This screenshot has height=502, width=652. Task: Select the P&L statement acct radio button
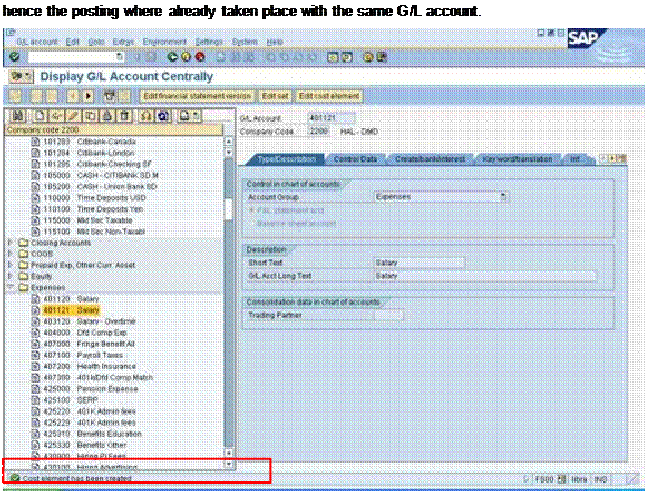tap(252, 210)
